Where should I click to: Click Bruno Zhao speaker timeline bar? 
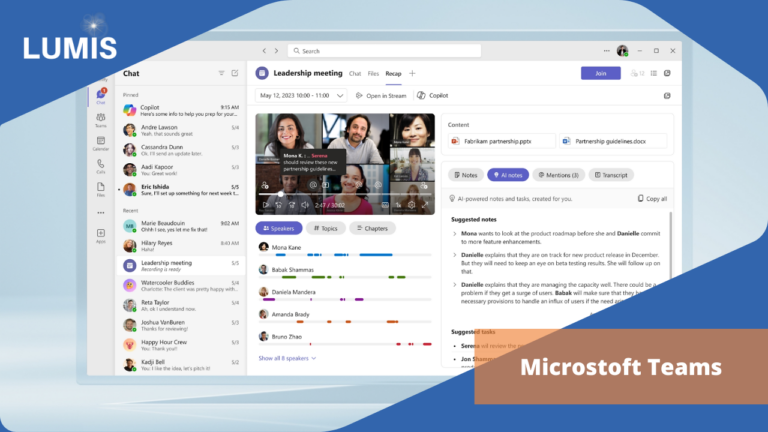click(345, 344)
